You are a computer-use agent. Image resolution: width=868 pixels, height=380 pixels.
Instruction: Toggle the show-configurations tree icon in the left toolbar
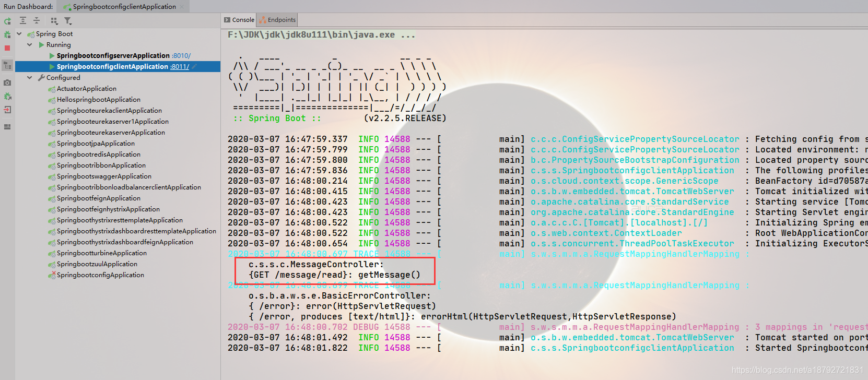point(7,65)
